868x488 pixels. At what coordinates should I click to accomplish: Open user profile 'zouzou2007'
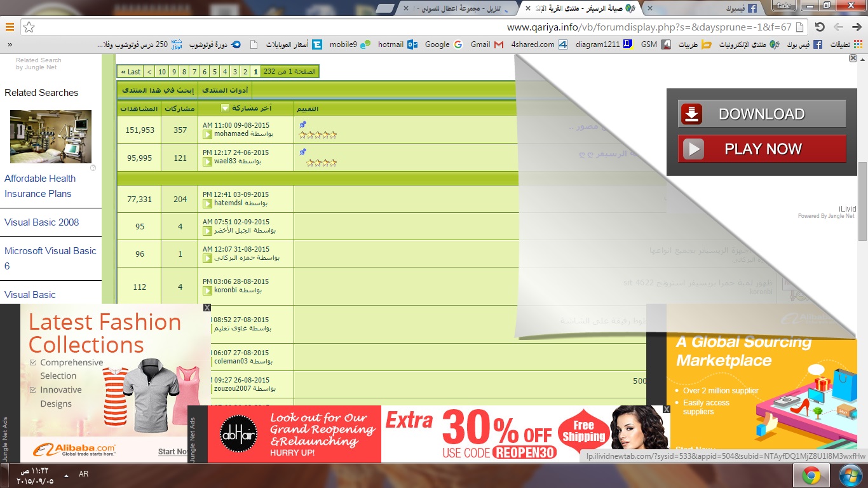233,388
